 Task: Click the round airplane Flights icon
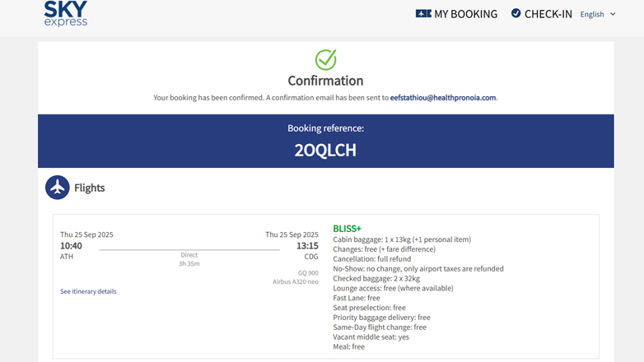click(58, 188)
